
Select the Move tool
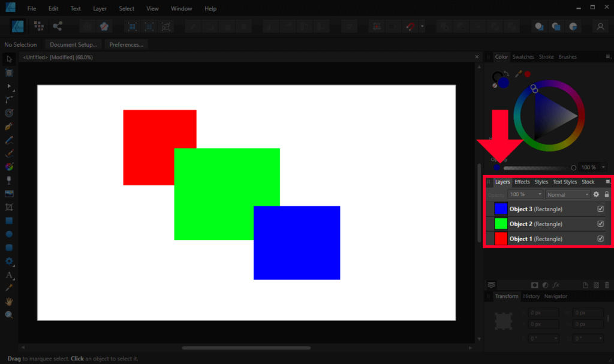pos(8,59)
